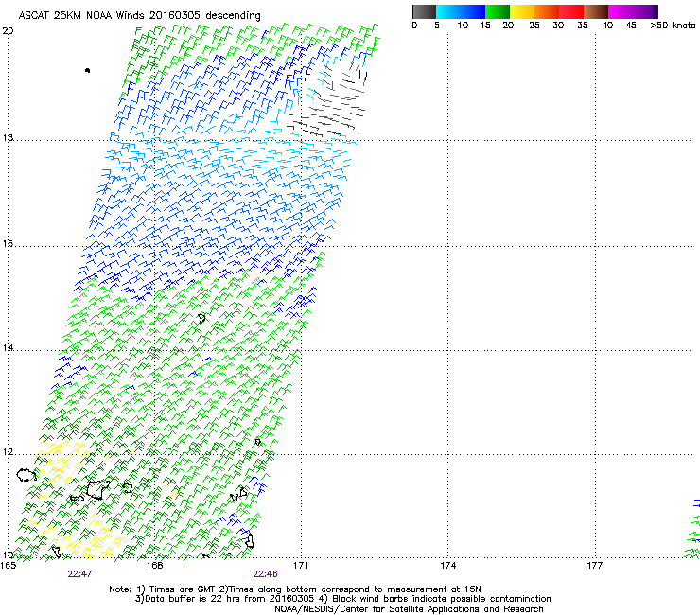Click the latitude label '14' on left axis
This screenshot has width=700, height=615.
(x=8, y=347)
